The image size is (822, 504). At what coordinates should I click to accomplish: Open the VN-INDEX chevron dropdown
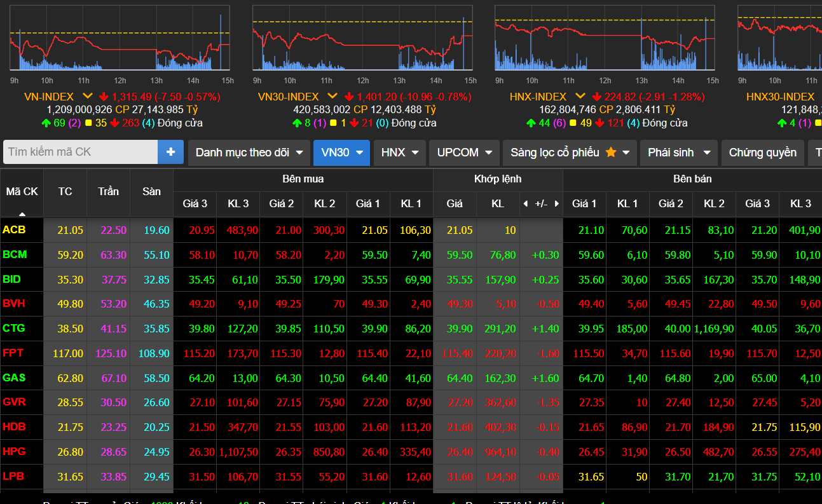tap(87, 97)
